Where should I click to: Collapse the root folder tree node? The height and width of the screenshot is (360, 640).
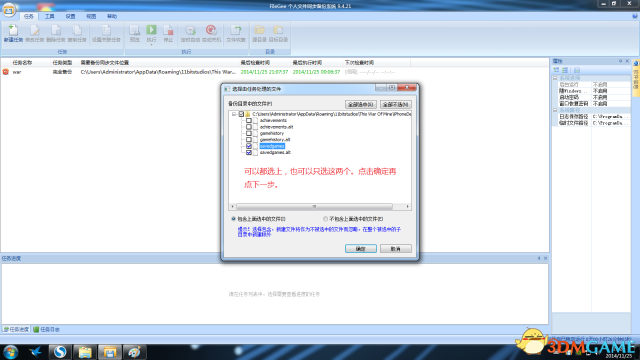[234, 114]
